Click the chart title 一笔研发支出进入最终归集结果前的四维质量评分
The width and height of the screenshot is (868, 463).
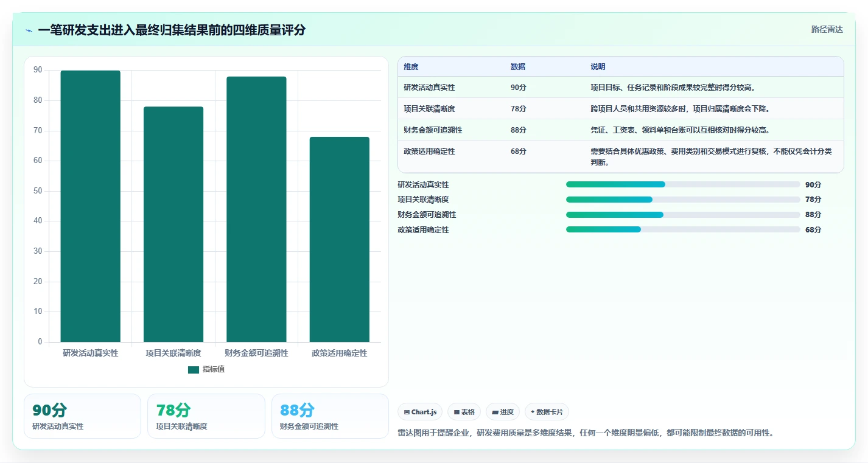172,30
